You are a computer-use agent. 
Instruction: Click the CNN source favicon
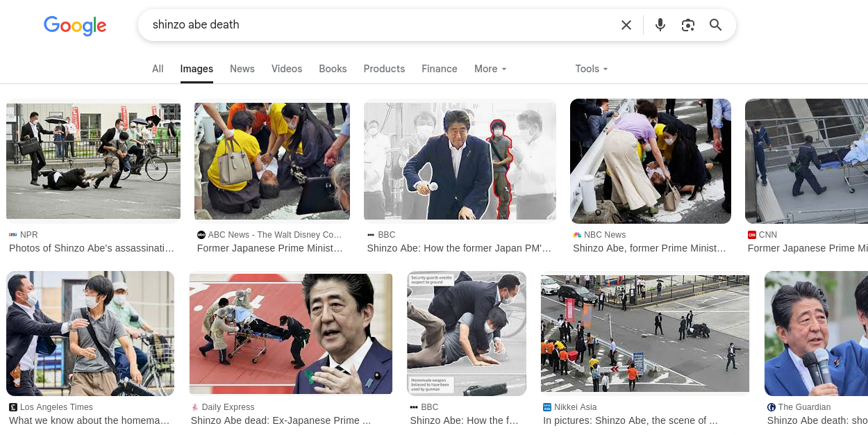(752, 235)
